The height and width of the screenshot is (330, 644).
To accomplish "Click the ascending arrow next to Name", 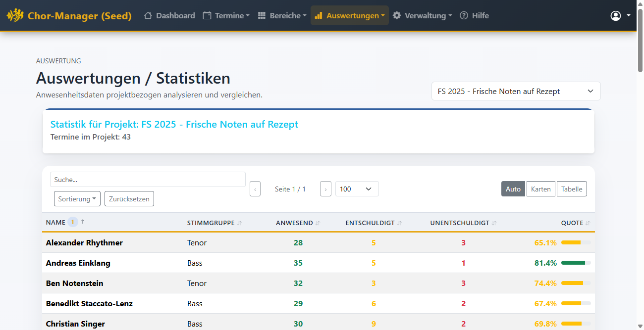I will pos(83,222).
